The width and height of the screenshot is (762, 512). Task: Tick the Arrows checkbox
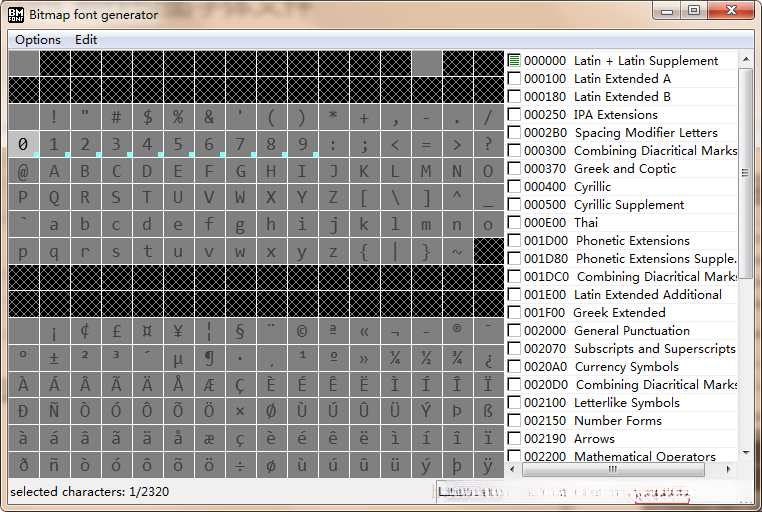(514, 439)
